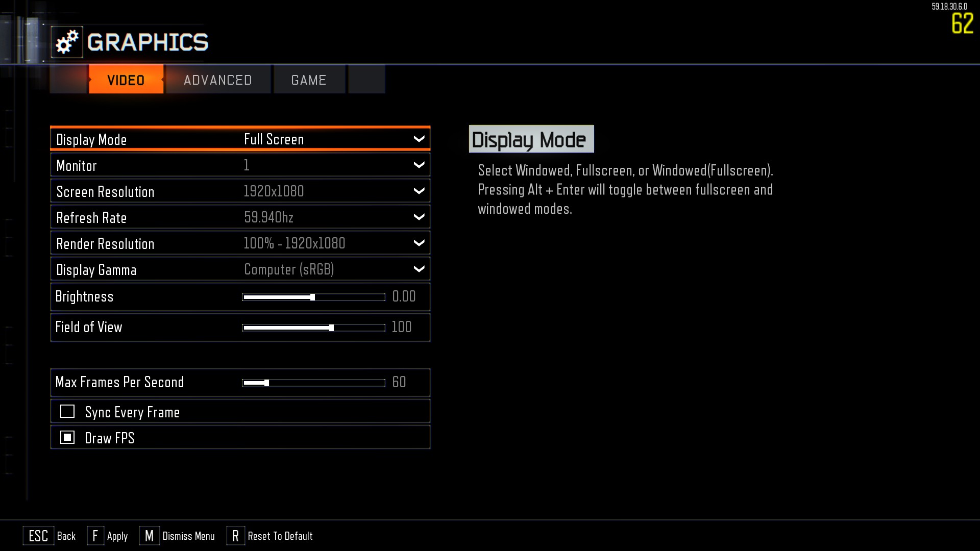Choose Dismiss Menu at the bottom
Image resolution: width=980 pixels, height=551 pixels.
(x=188, y=536)
